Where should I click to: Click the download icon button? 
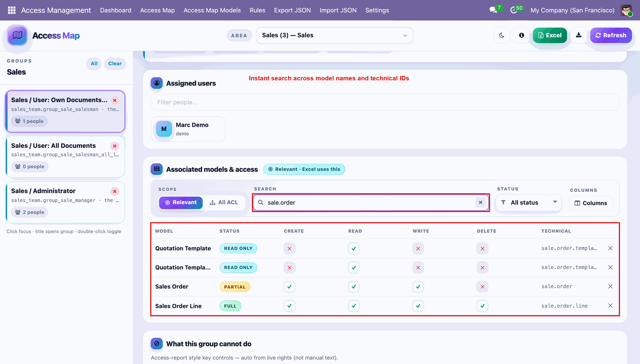point(579,35)
